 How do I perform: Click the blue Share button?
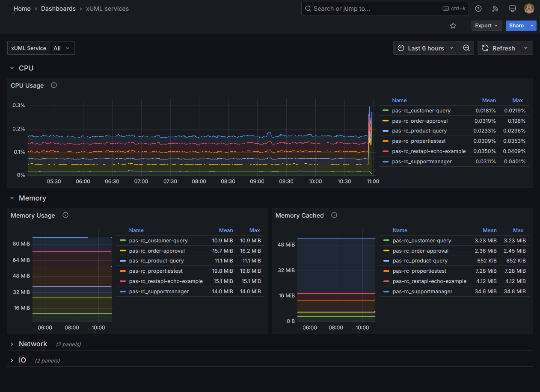point(516,26)
